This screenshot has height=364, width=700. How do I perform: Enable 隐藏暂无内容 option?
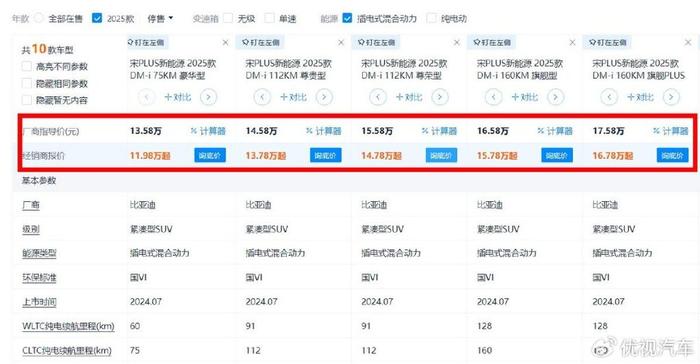click(26, 100)
